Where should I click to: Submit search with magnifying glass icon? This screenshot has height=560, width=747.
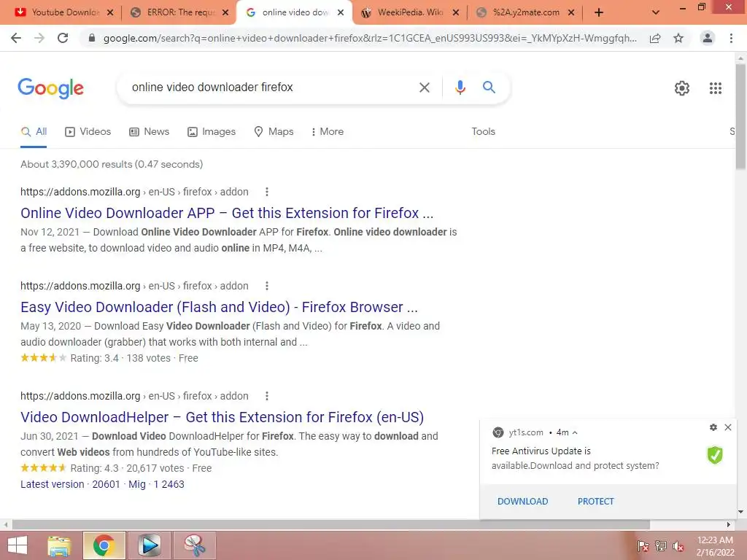[489, 87]
